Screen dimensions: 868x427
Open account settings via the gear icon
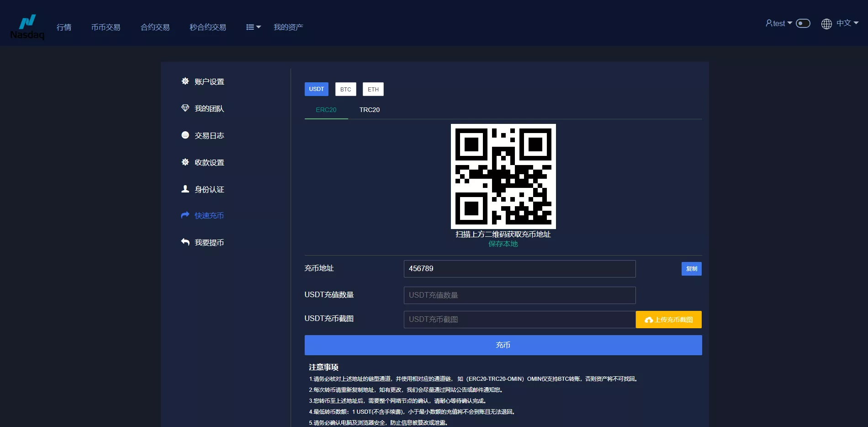[185, 81]
